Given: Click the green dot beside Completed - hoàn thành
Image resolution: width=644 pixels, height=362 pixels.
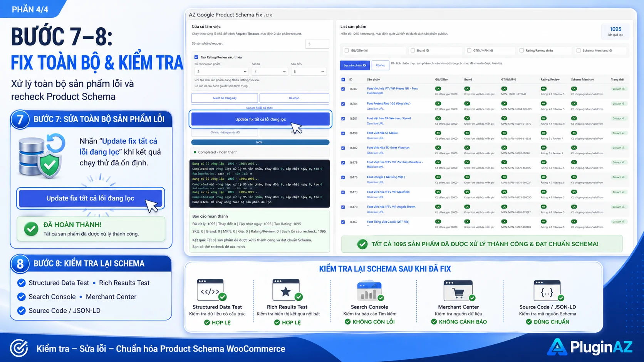Looking at the screenshot, I should point(195,152).
